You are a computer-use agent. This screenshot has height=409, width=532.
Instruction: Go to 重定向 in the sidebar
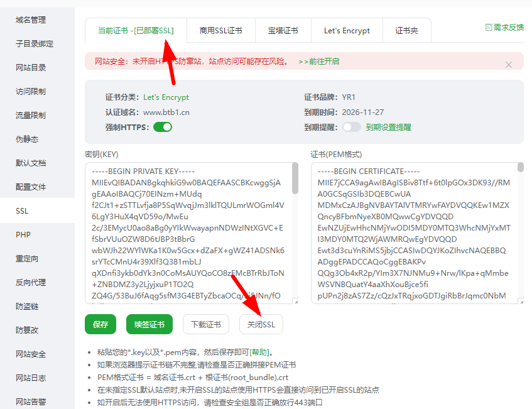coord(27,259)
